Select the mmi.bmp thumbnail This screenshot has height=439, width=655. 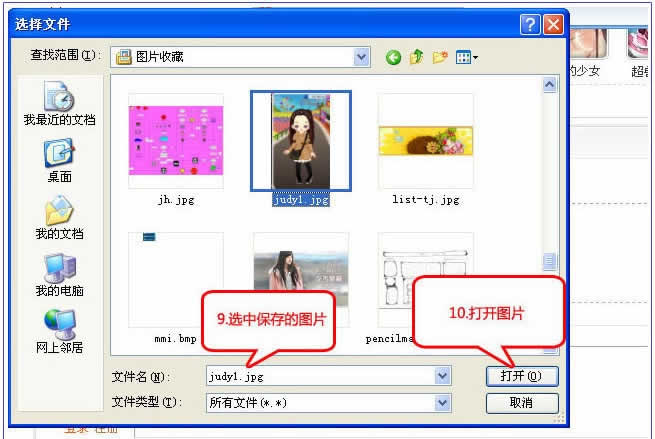(x=176, y=280)
